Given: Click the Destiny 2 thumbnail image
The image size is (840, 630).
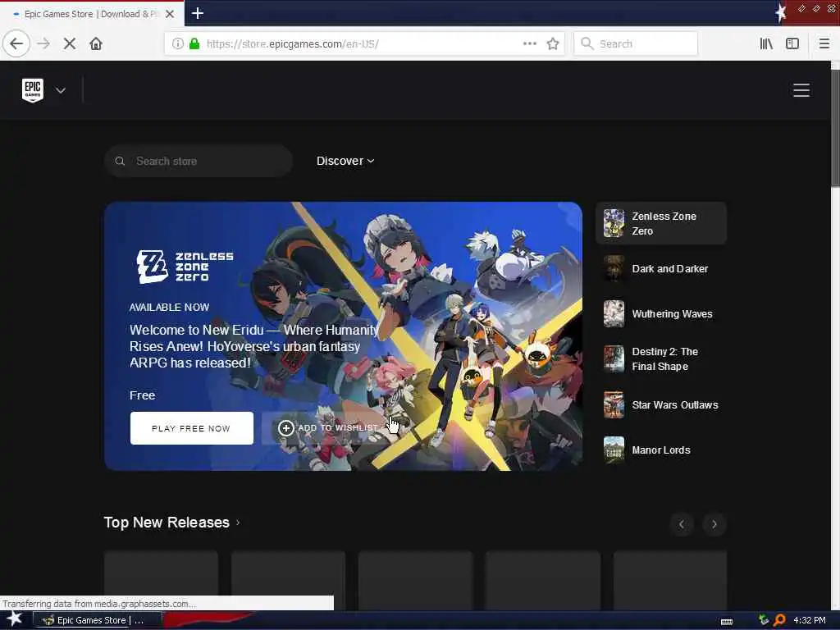Looking at the screenshot, I should pyautogui.click(x=614, y=359).
